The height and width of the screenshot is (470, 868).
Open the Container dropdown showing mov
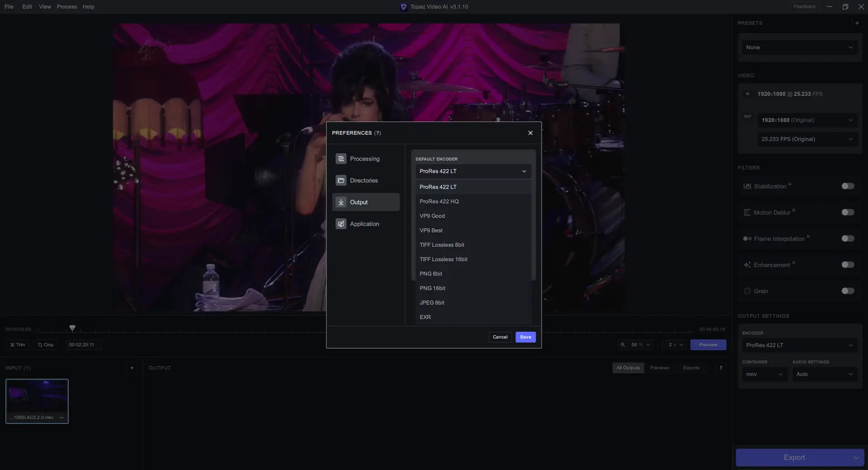click(x=765, y=374)
